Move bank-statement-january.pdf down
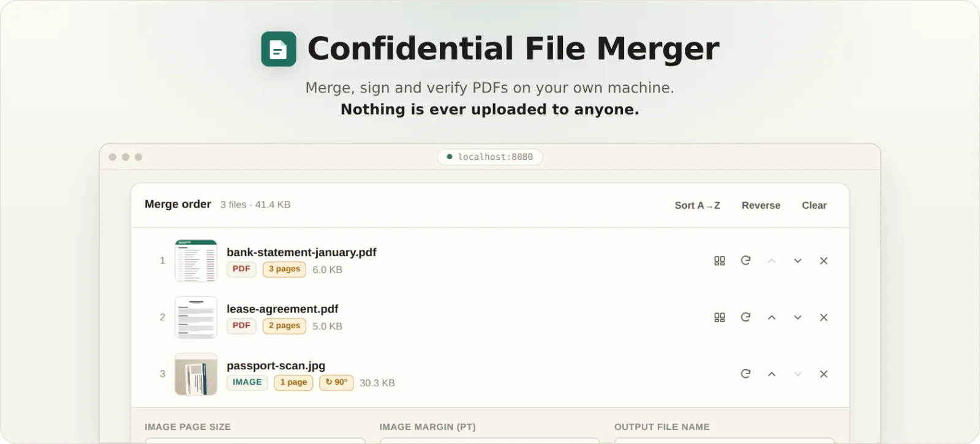The width and height of the screenshot is (980, 444). pyautogui.click(x=797, y=261)
